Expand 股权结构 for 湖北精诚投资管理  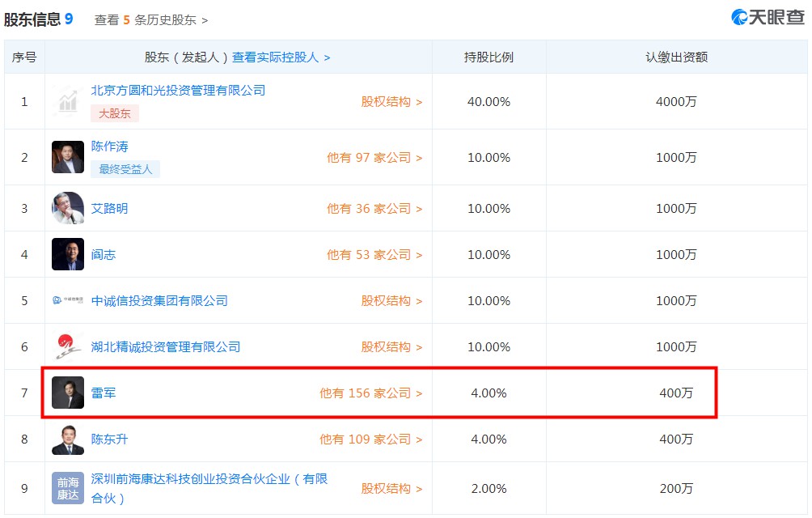pyautogui.click(x=392, y=346)
